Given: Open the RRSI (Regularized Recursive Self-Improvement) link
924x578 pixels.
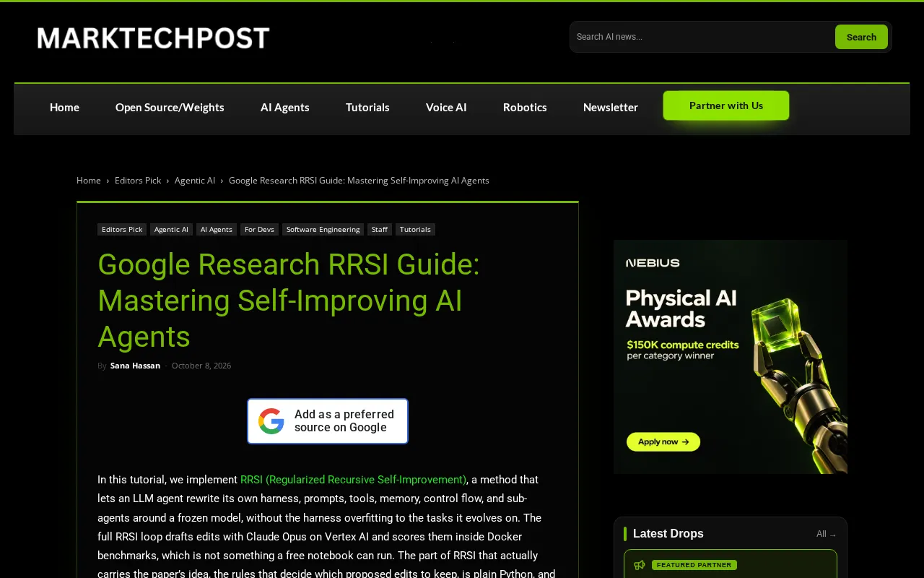Looking at the screenshot, I should [353, 480].
